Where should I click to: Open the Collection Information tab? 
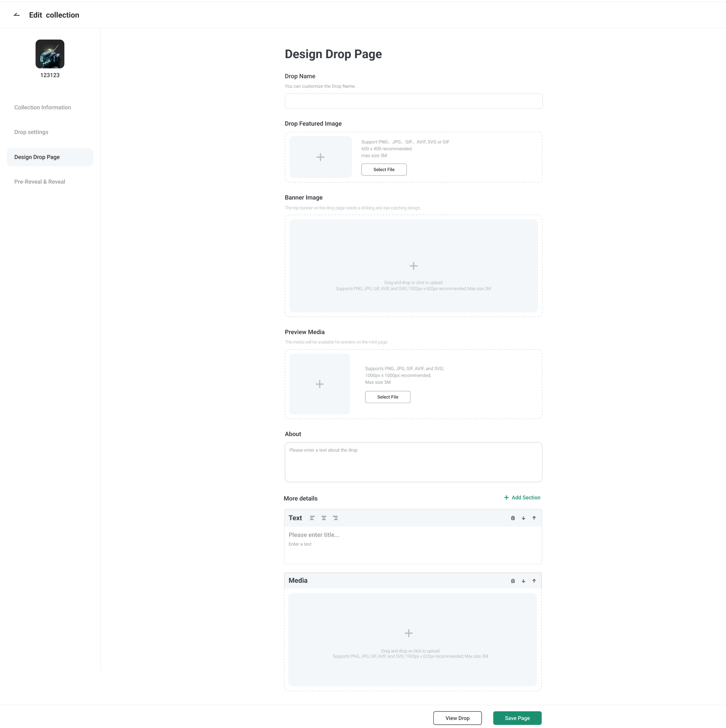point(43,108)
